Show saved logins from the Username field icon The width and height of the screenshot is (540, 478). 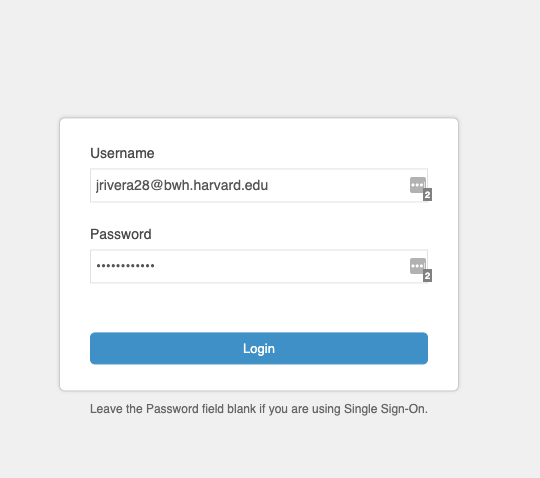pos(418,185)
